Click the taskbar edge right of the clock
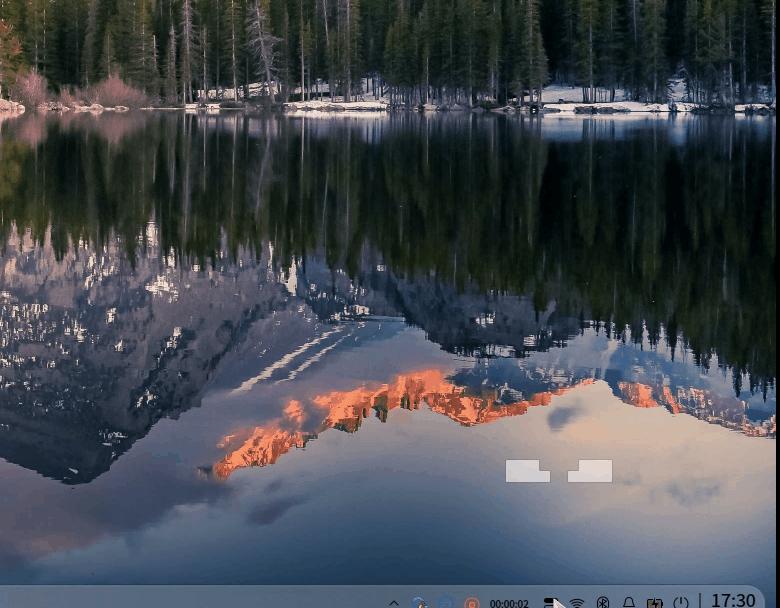 coord(771,599)
